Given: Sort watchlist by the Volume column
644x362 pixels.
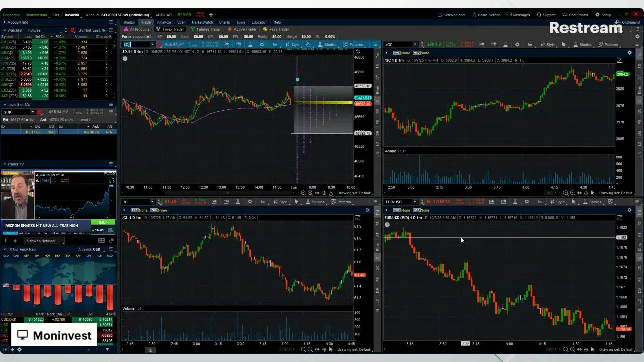Looking at the screenshot, I should tap(81, 37).
